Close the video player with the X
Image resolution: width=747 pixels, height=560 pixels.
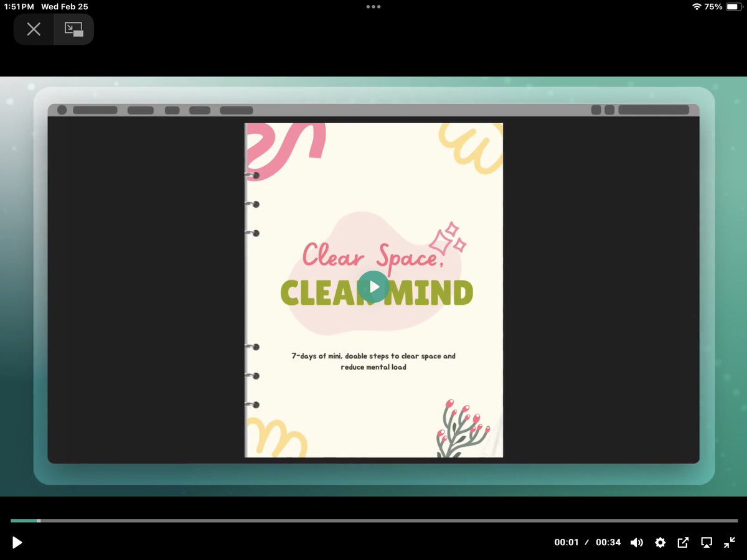click(x=34, y=29)
